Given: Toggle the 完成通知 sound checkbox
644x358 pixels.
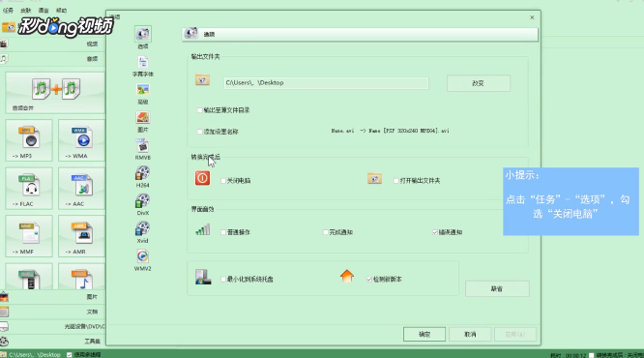Looking at the screenshot, I should tap(325, 232).
